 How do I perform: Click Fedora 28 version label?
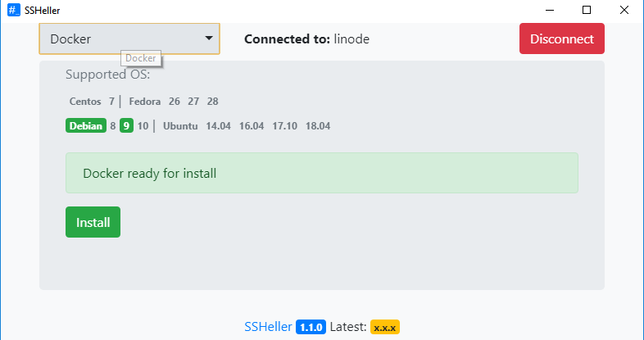click(x=212, y=102)
